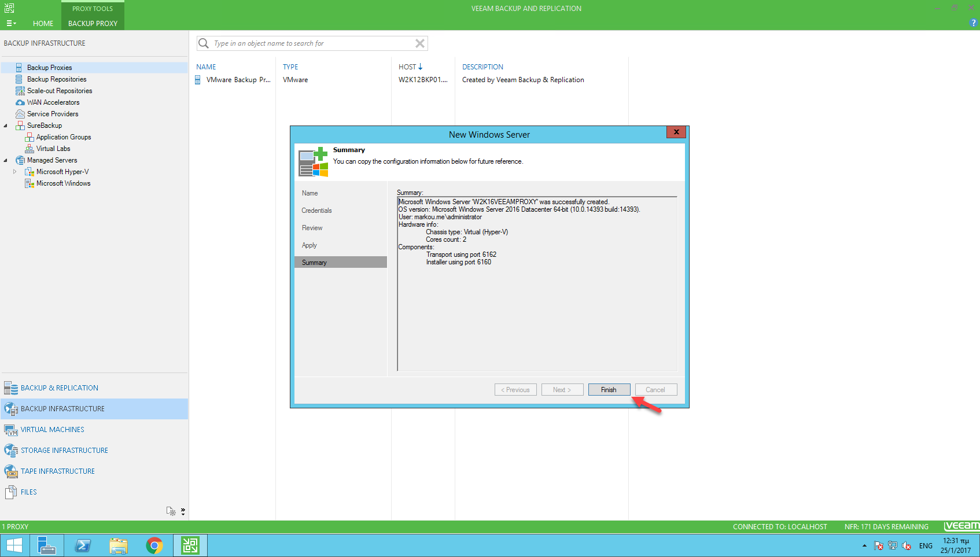Sort by the TYPE column header

pyautogui.click(x=290, y=67)
